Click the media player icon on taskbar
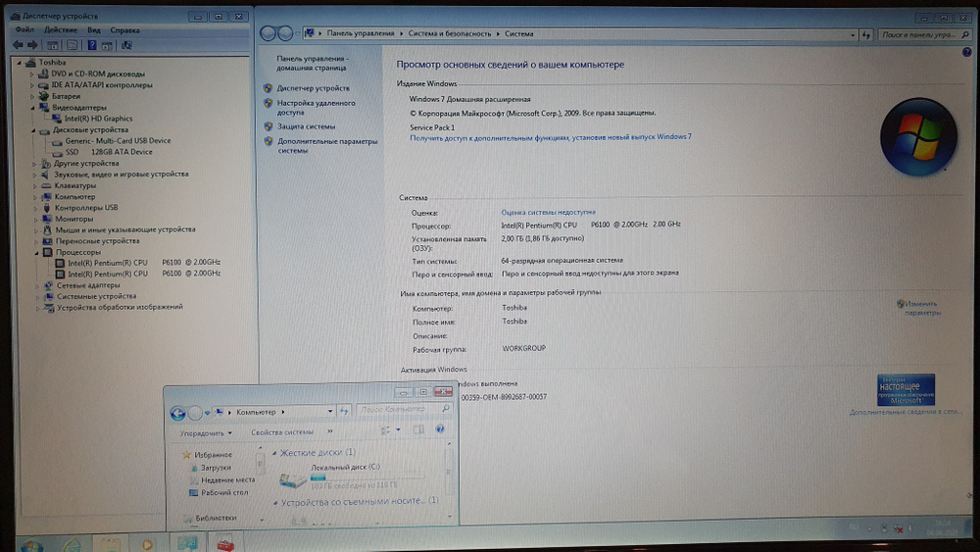This screenshot has height=552, width=980. tap(148, 544)
